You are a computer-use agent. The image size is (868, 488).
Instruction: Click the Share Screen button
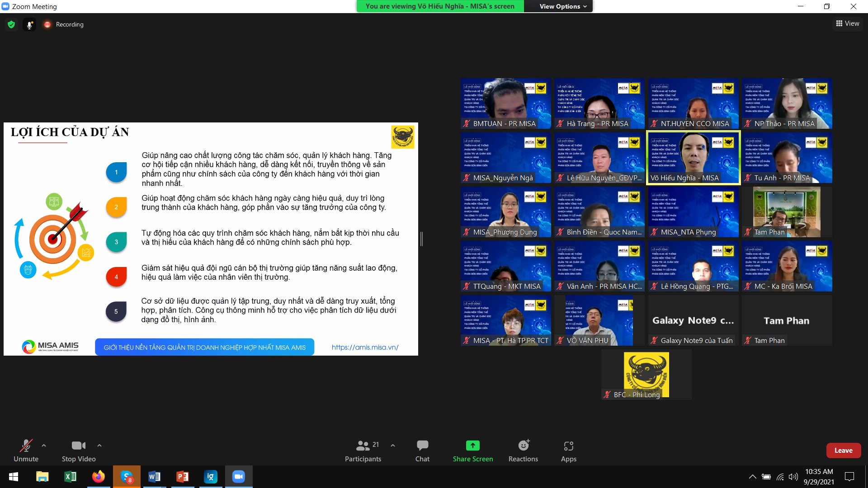(472, 450)
